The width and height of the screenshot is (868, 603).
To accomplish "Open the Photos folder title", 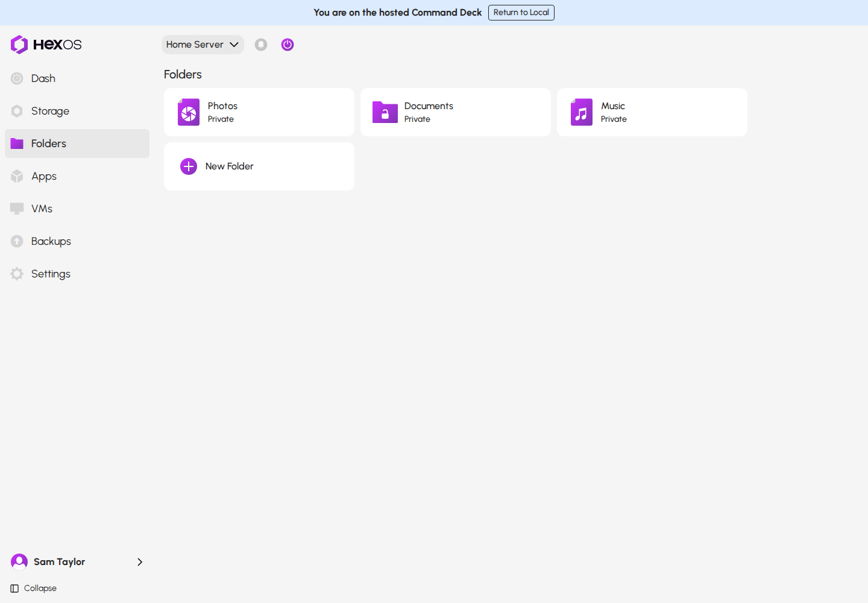I will click(222, 106).
